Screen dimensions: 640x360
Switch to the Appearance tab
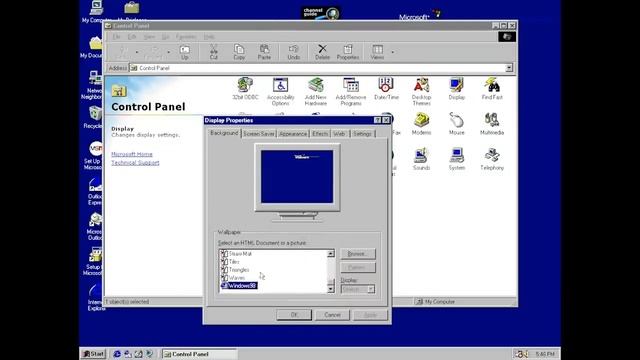(x=293, y=134)
